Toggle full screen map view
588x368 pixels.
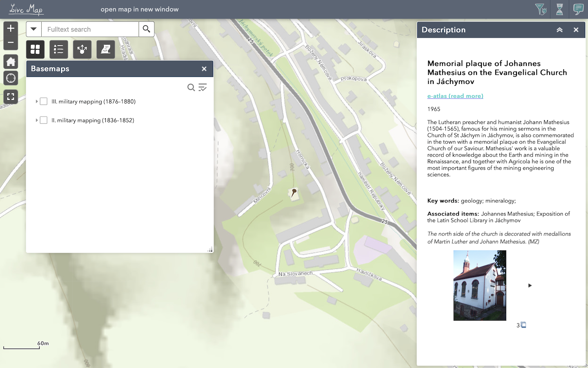pos(11,96)
